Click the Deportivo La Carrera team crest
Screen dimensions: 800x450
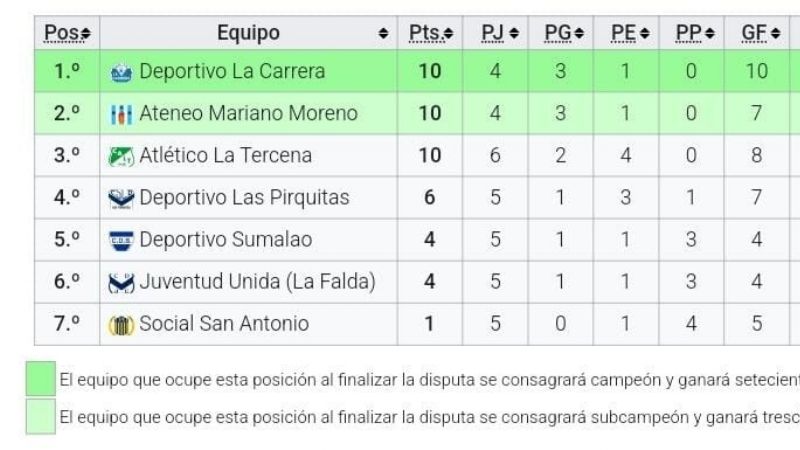pyautogui.click(x=121, y=72)
